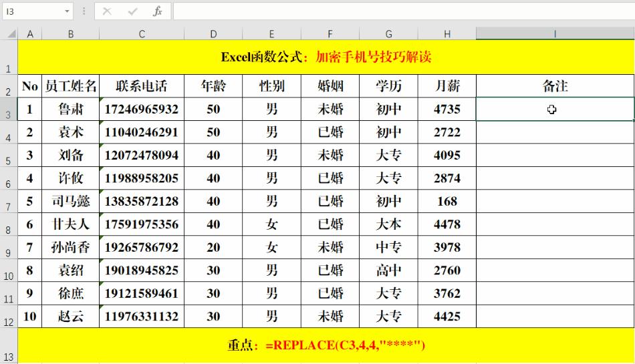Screen dimensions: 635x364
Task: Select column G header
Action: point(388,34)
